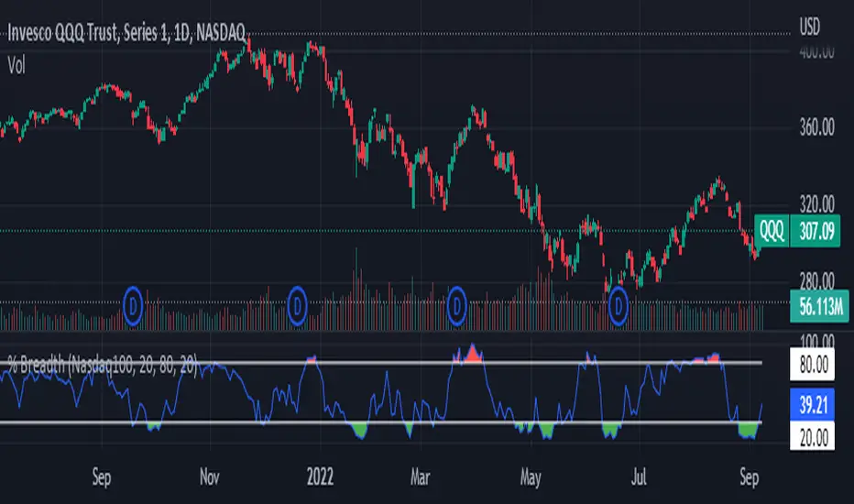Click the 280.00 price axis label
The width and height of the screenshot is (854, 504).
[817, 281]
